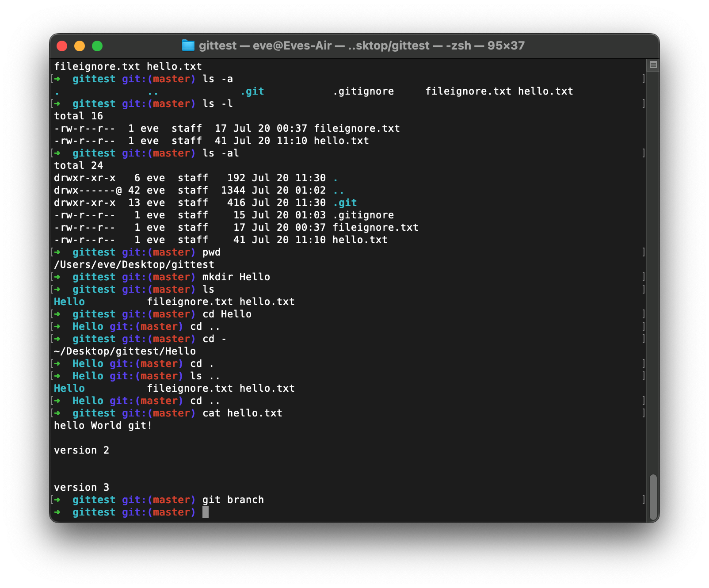Image resolution: width=709 pixels, height=588 pixels.
Task: Click the 'cd Hello' command
Action: click(227, 314)
